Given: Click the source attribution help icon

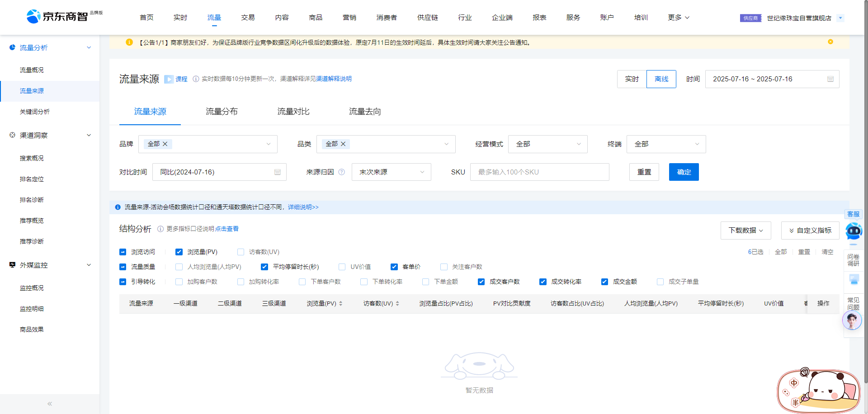Looking at the screenshot, I should tap(342, 172).
